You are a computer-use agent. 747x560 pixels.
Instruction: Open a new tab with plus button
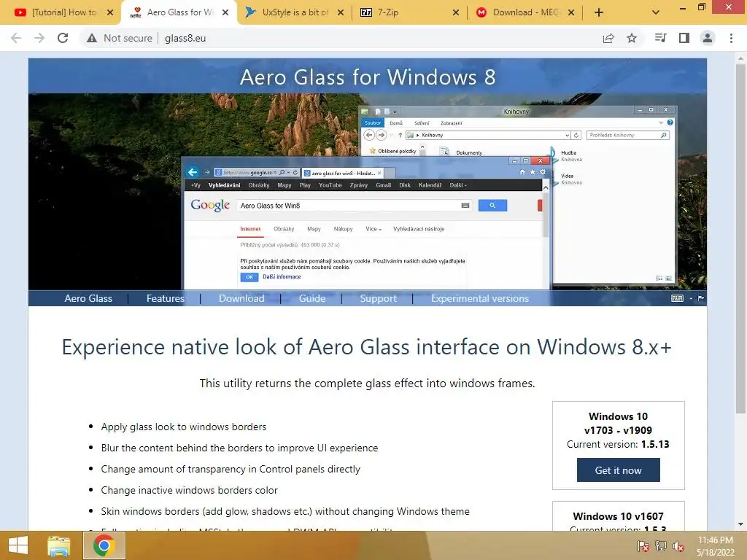pos(599,12)
